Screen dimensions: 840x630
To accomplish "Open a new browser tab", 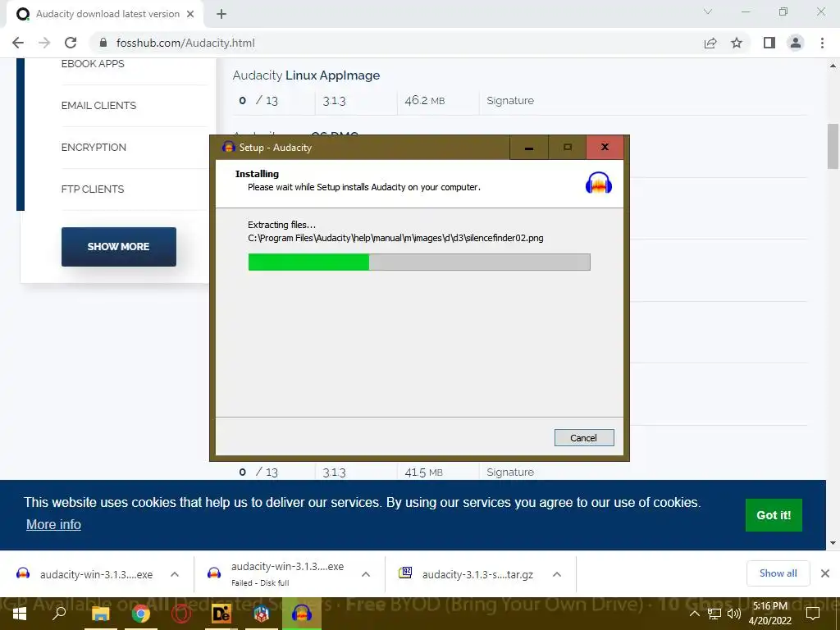I will coord(221,14).
